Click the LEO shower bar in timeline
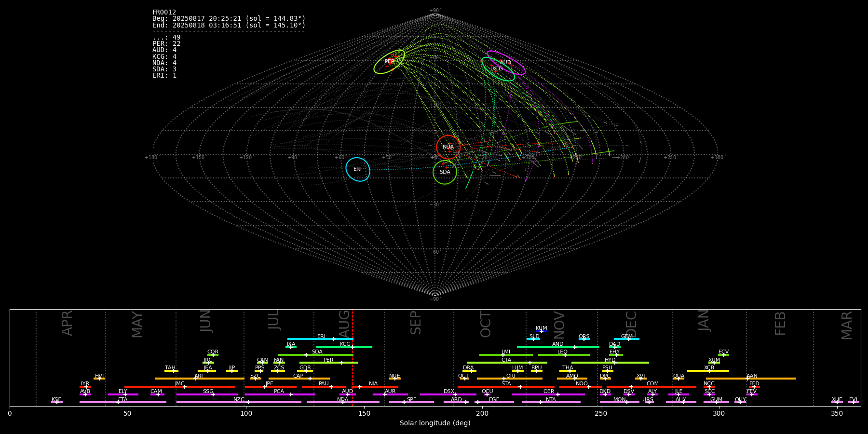This screenshot has height=434, width=868. pyautogui.click(x=564, y=355)
